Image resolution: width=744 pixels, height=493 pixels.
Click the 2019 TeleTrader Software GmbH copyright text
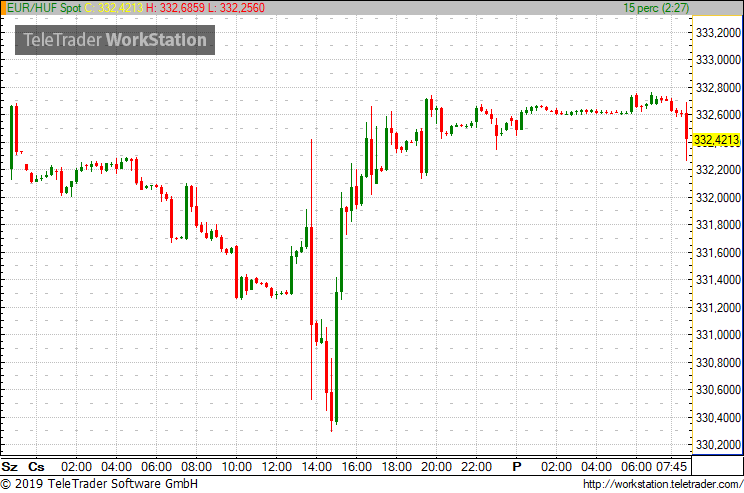point(99,484)
